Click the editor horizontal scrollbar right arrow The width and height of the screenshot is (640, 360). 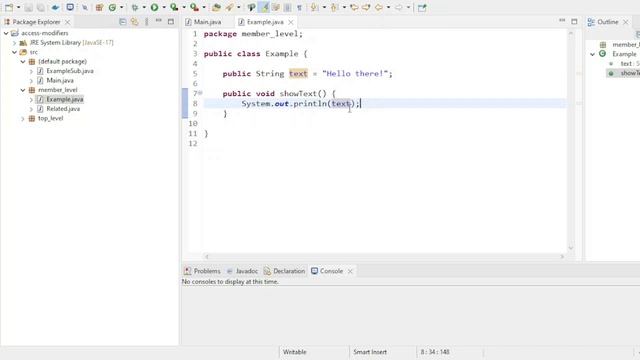[x=562, y=257]
